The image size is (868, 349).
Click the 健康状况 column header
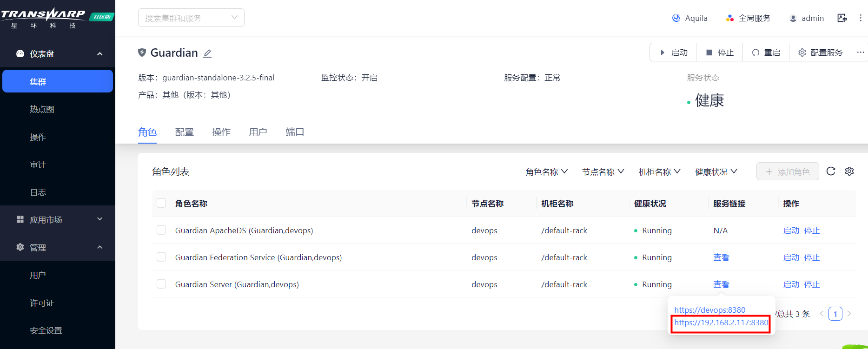(x=650, y=204)
